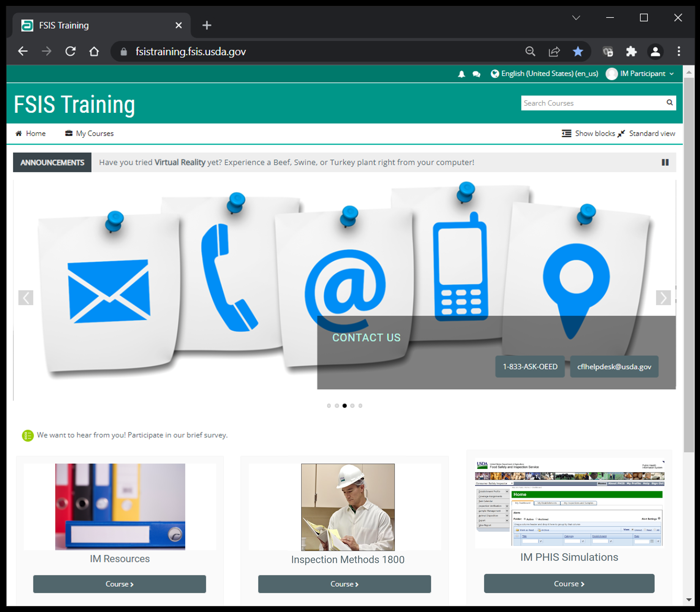Select the first carousel slide dot
Screen dimensions: 700x612
click(329, 406)
